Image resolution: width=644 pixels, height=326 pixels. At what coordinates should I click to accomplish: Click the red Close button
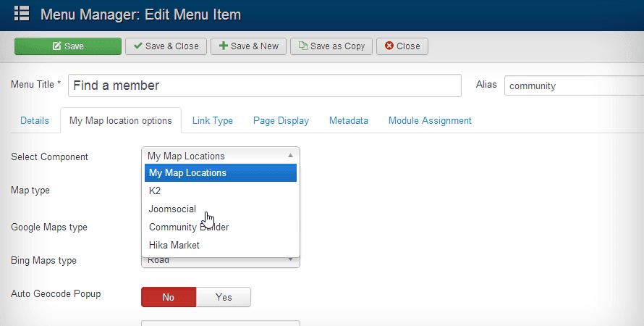click(x=402, y=46)
